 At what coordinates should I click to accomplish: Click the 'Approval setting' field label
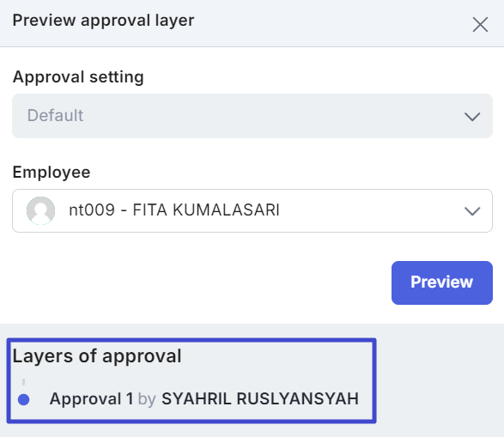click(78, 77)
